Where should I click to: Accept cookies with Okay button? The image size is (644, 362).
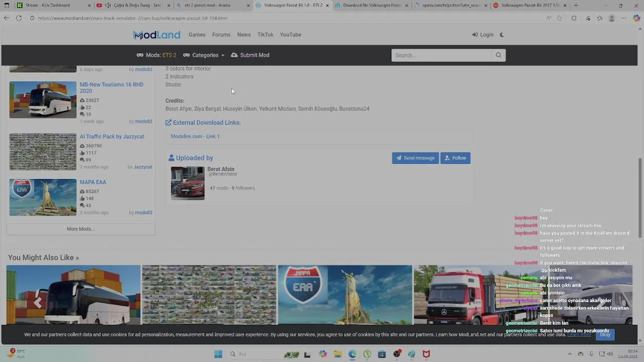click(605, 335)
